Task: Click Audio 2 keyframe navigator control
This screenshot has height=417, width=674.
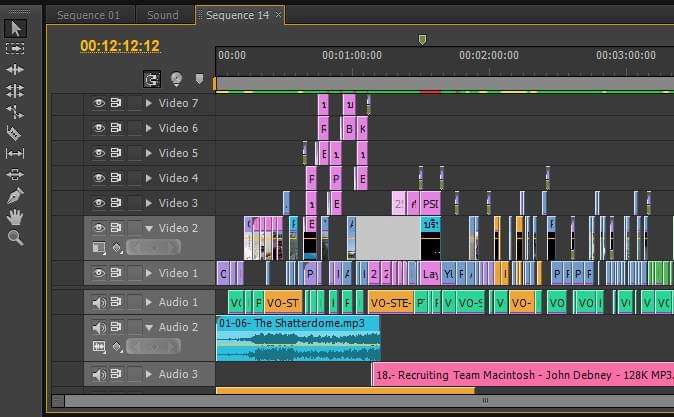Action: 153,346
